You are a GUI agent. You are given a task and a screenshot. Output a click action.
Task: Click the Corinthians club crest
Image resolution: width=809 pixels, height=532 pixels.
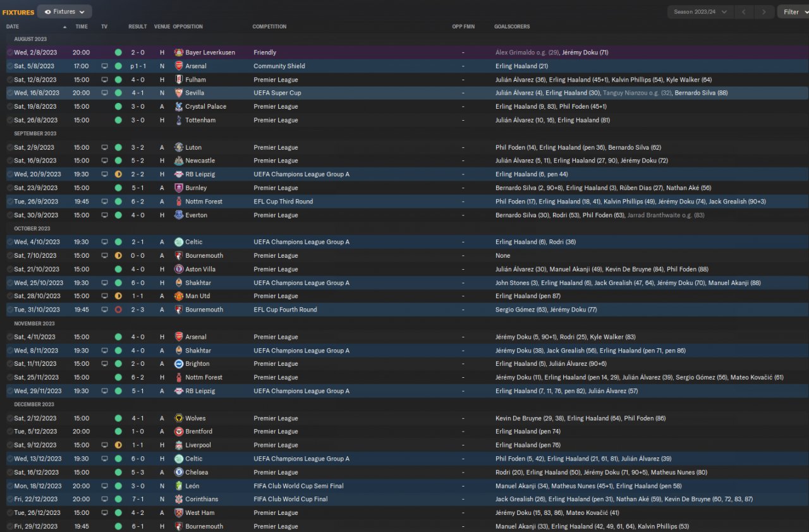coord(179,499)
